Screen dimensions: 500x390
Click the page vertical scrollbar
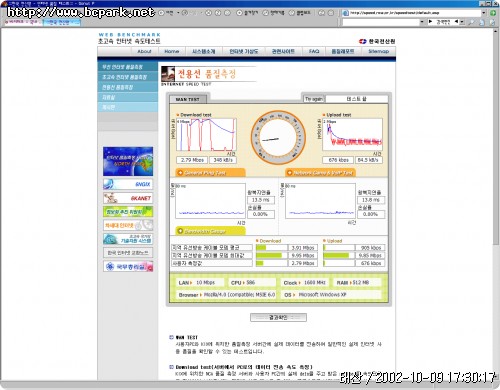[496, 203]
